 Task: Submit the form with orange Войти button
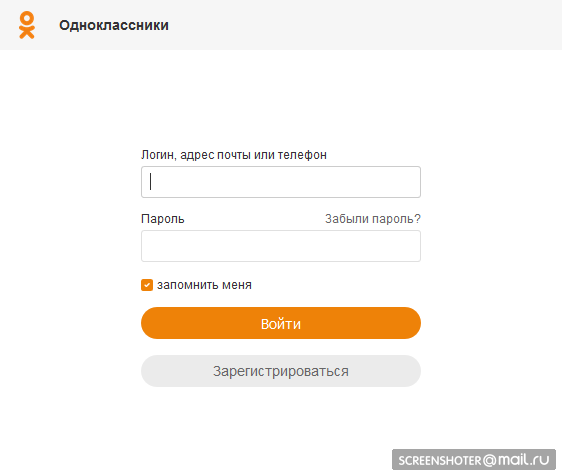281,323
